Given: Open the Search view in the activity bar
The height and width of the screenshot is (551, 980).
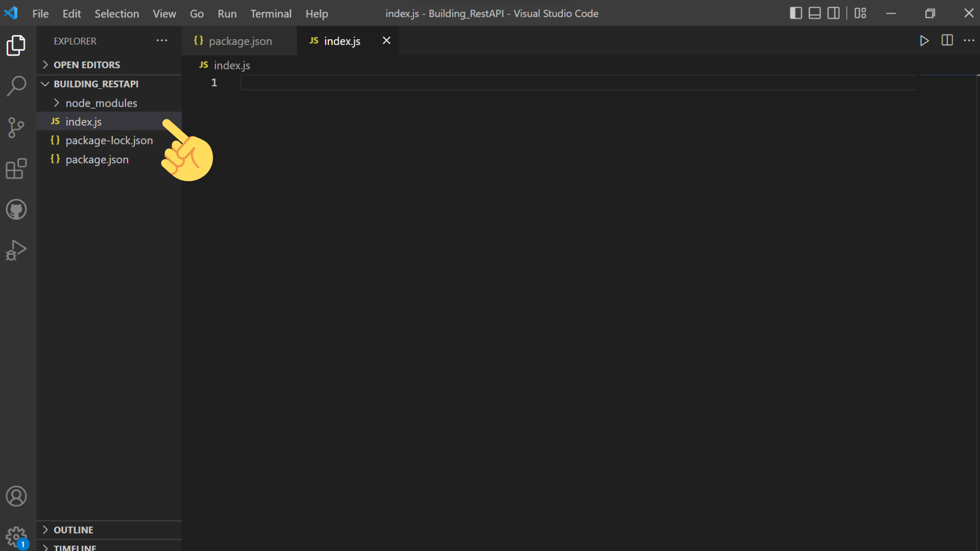Looking at the screenshot, I should tap(17, 87).
